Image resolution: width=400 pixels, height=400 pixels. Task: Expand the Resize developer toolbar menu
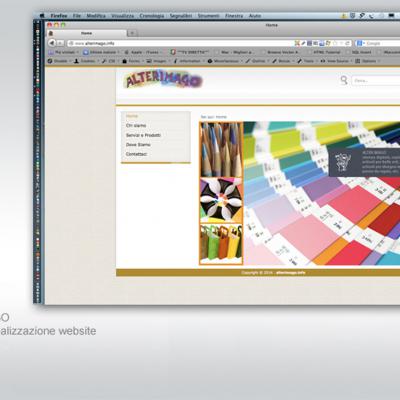pyautogui.click(x=283, y=61)
